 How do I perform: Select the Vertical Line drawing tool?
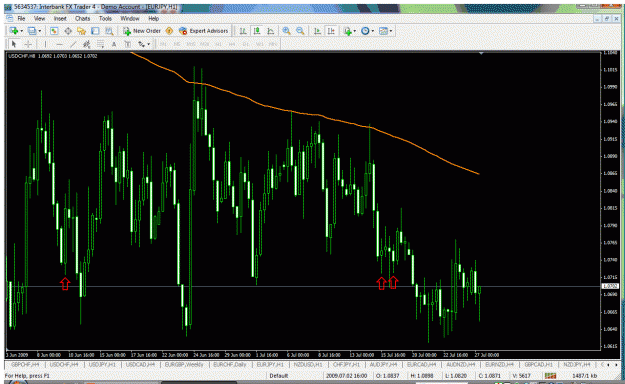(45, 44)
